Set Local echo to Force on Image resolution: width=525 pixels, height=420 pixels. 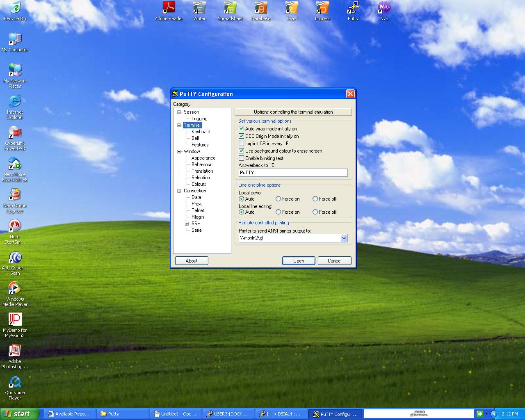click(x=278, y=199)
